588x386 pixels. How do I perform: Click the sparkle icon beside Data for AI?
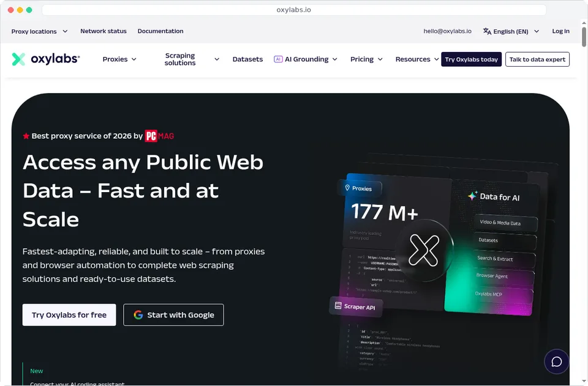pos(472,195)
